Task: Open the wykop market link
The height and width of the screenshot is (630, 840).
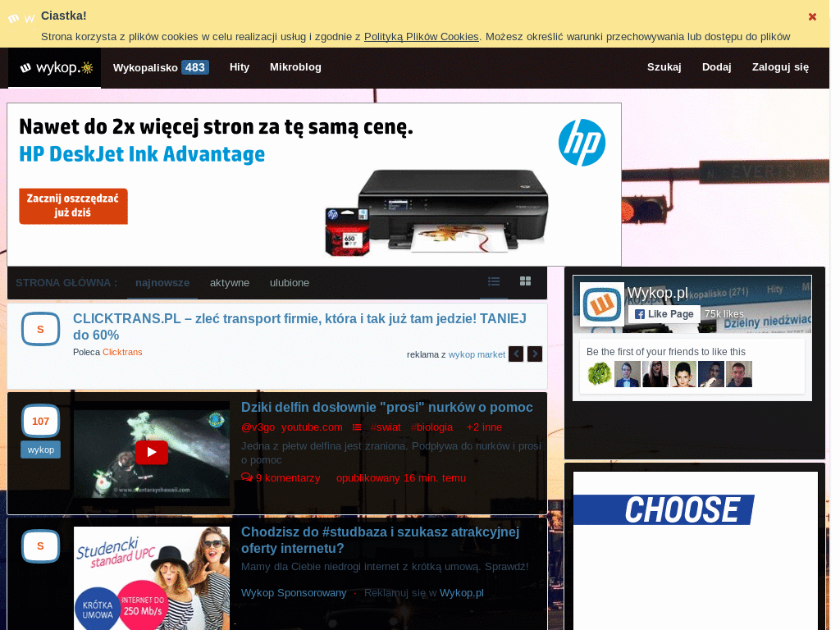Action: (477, 354)
